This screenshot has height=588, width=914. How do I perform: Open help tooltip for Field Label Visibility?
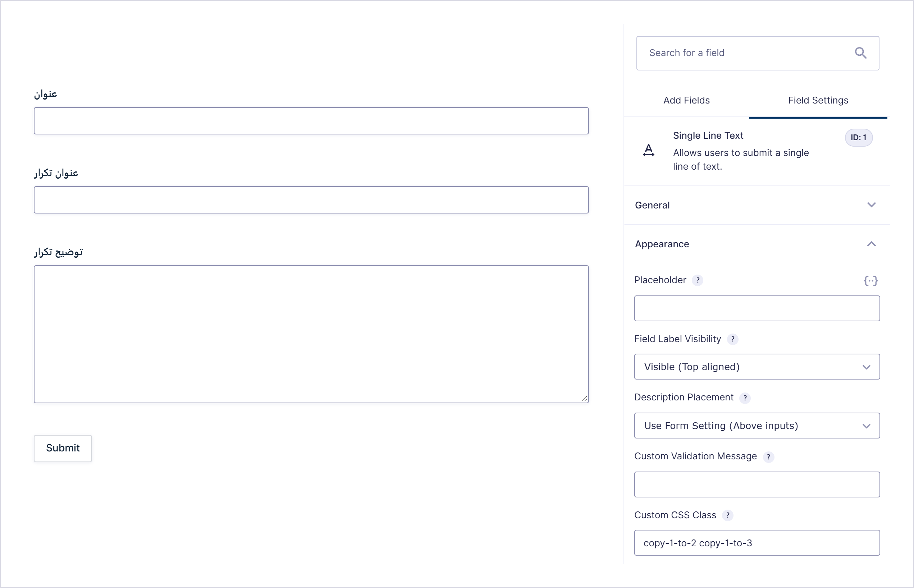point(732,339)
